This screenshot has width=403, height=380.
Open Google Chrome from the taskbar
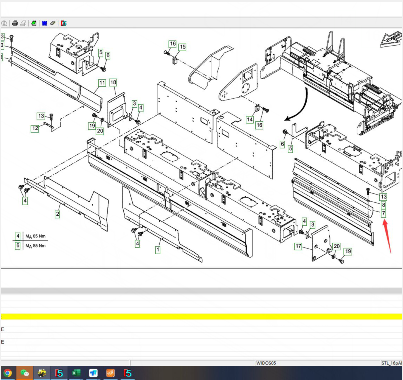tap(8, 373)
